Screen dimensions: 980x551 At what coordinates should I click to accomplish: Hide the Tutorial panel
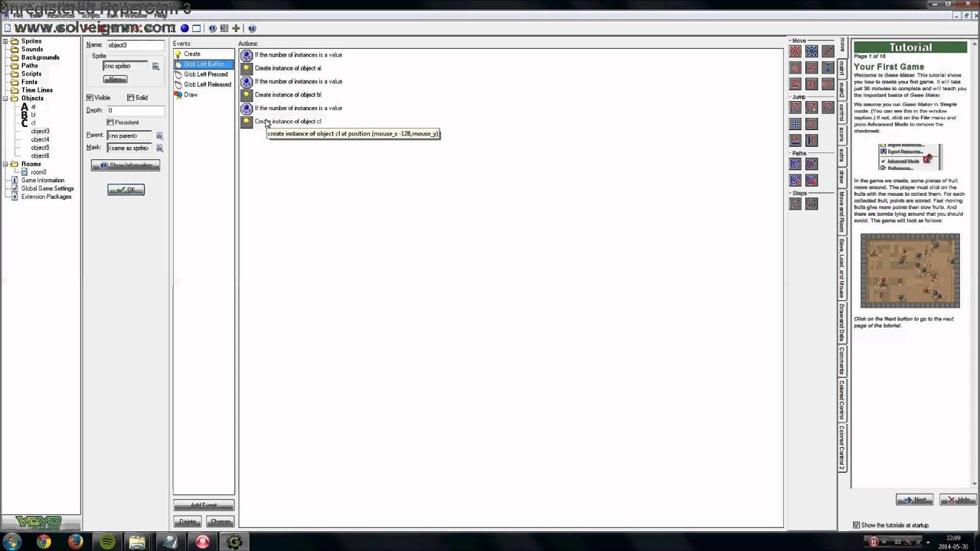coord(957,500)
